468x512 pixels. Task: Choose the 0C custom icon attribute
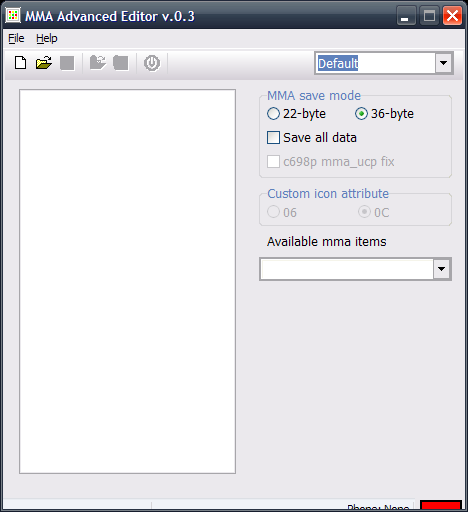point(364,212)
